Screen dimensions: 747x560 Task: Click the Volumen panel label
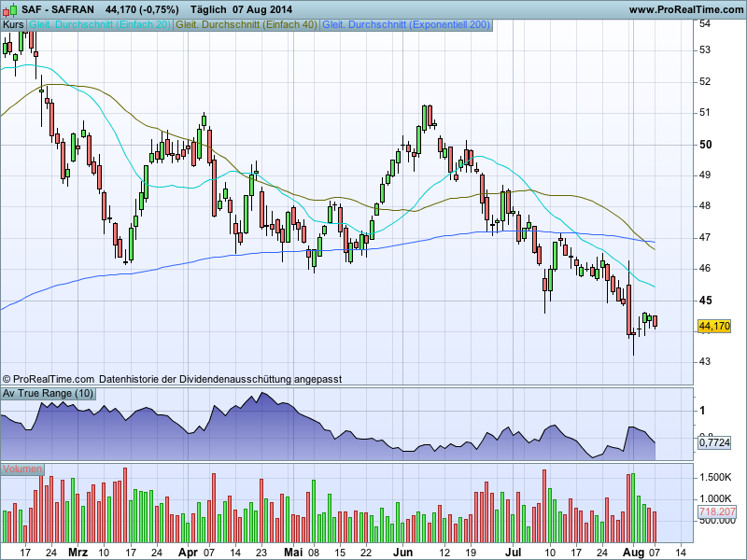[x=21, y=469]
